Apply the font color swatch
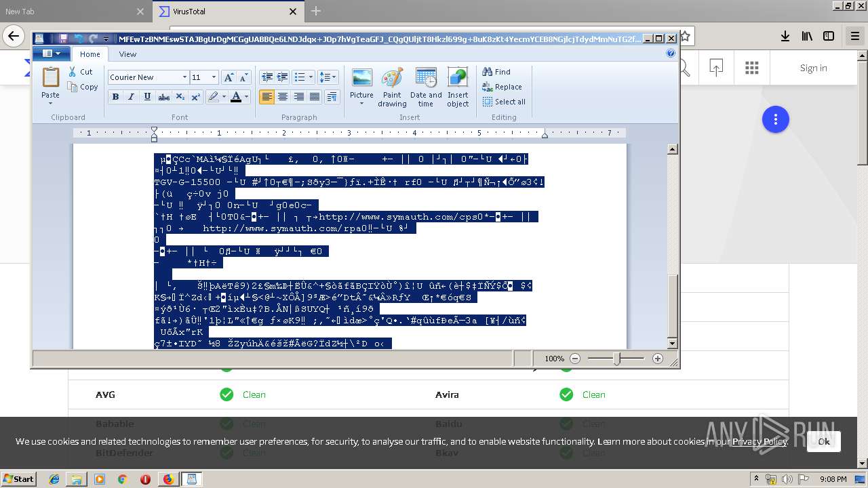This screenshot has width=868, height=488. point(235,97)
